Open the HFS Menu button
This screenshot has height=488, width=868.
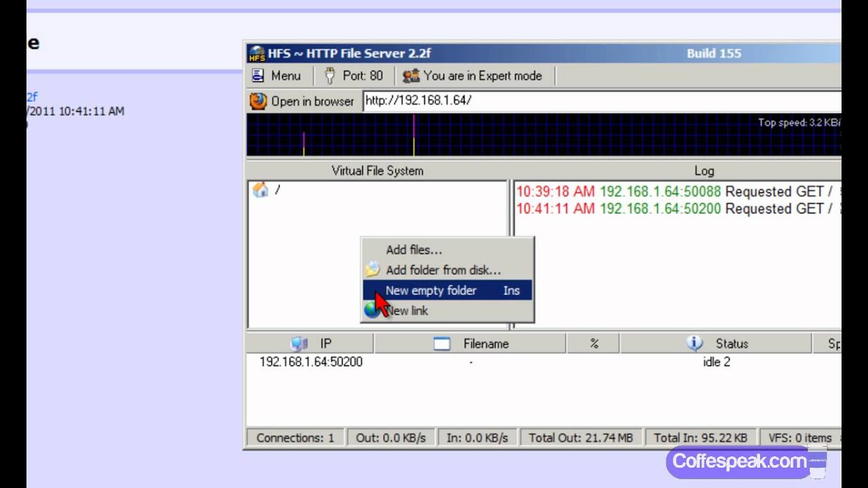click(x=277, y=76)
